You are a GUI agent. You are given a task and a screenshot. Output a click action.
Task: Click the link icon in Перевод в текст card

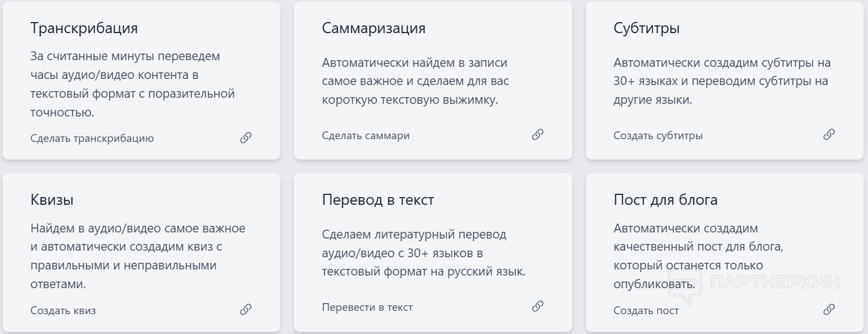537,306
